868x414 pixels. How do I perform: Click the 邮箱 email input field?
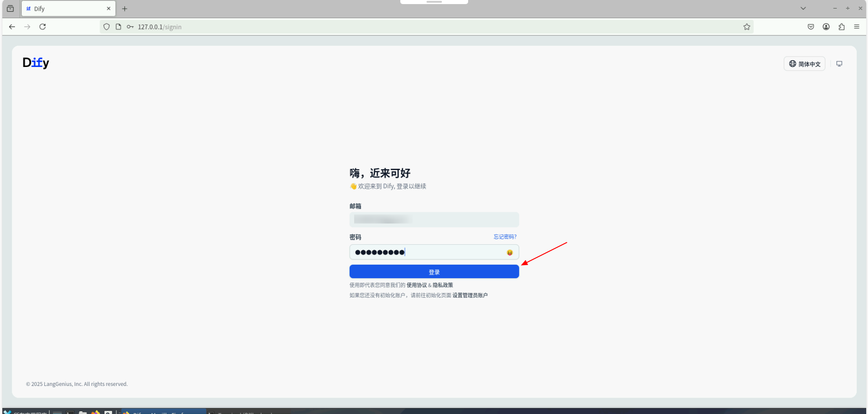tap(434, 220)
